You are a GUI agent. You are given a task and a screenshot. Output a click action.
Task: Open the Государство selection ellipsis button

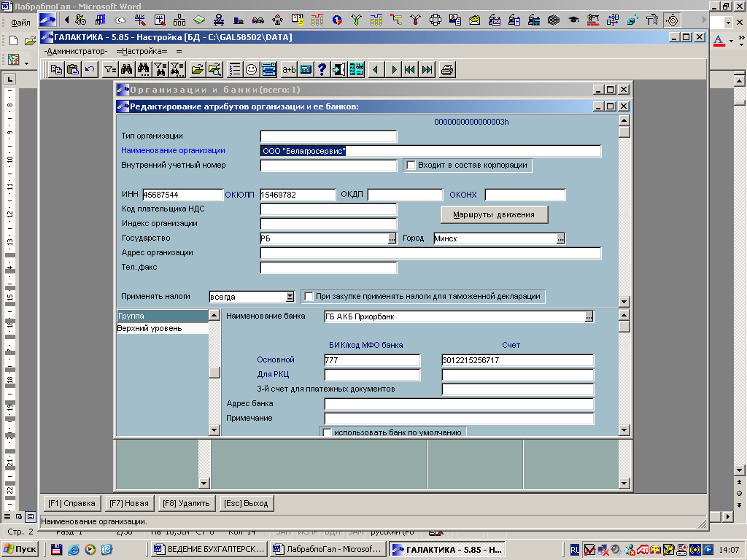392,238
